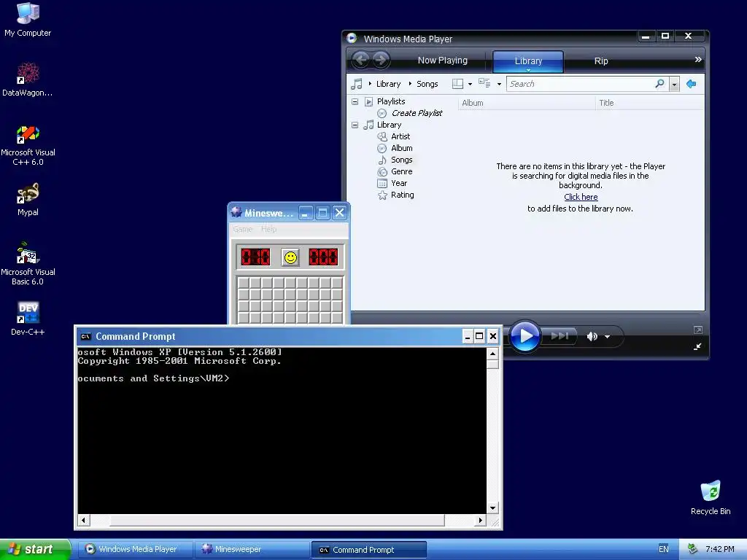Open Microsoft Visual Basic 6.0 shortcut
Screen dimensions: 747x560
[x=28, y=264]
